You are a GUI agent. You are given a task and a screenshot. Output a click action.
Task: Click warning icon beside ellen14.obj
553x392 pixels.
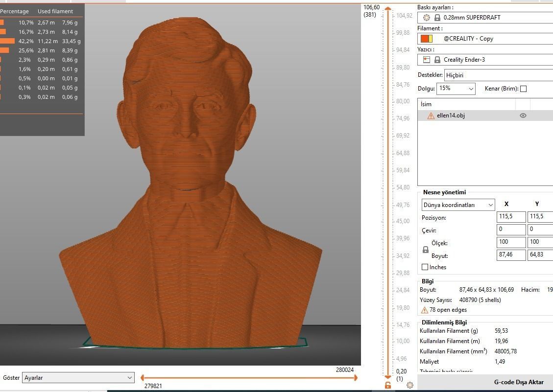(431, 115)
